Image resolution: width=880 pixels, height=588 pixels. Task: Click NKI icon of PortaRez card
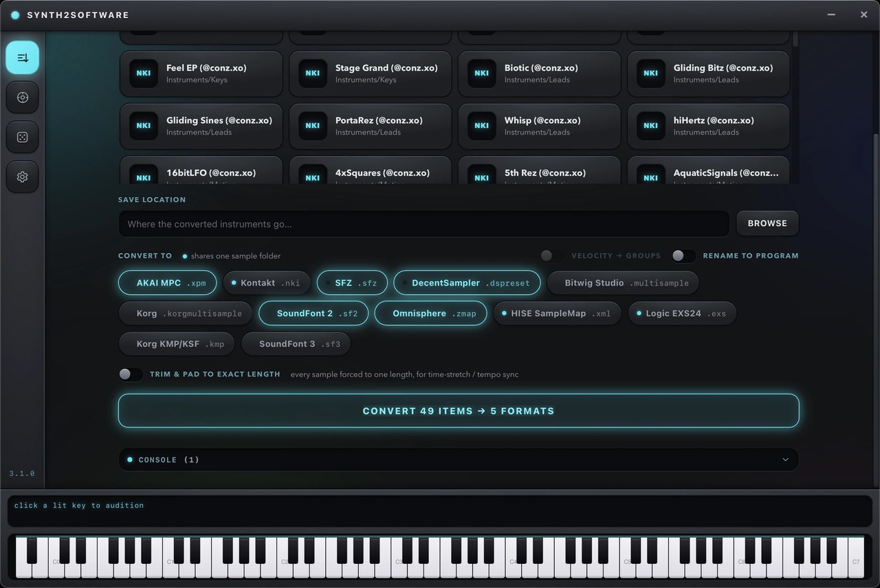click(313, 126)
